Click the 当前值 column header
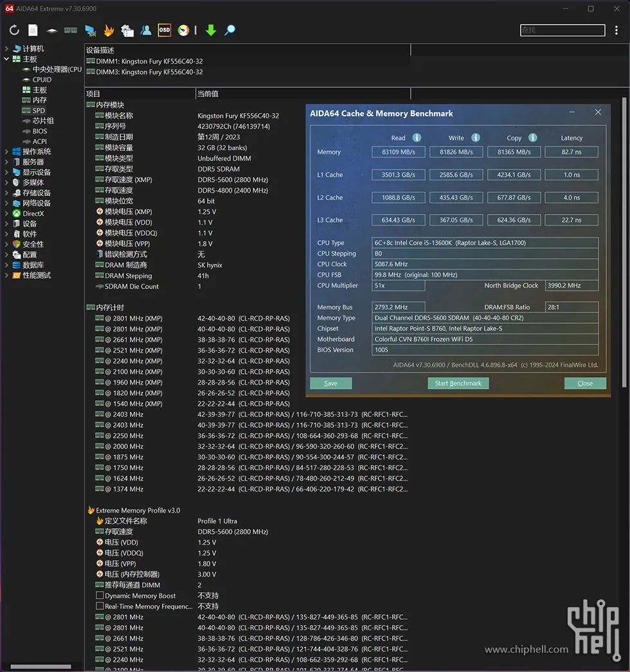The width and height of the screenshot is (630, 672). pyautogui.click(x=303, y=94)
